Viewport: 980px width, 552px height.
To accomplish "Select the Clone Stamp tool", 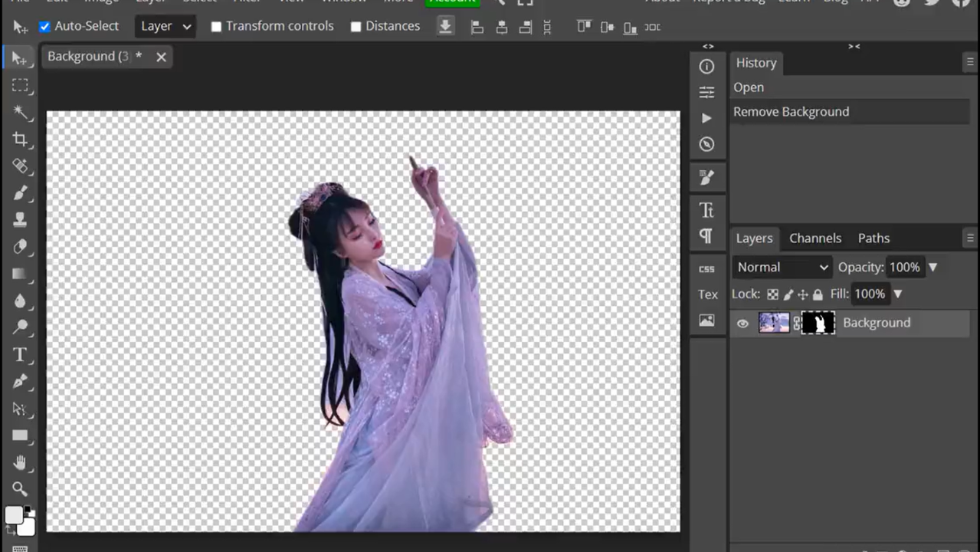I will pyautogui.click(x=20, y=220).
